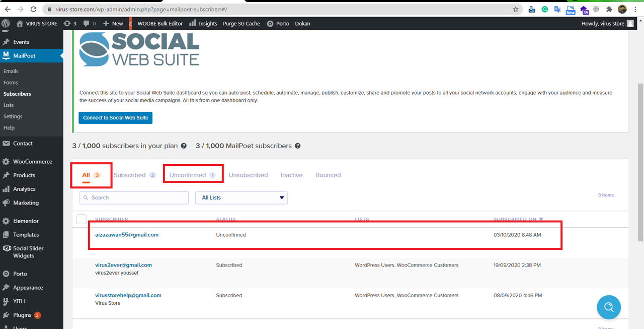Switch to the Subscribed tab
This screenshot has width=644, height=329.
pos(135,175)
